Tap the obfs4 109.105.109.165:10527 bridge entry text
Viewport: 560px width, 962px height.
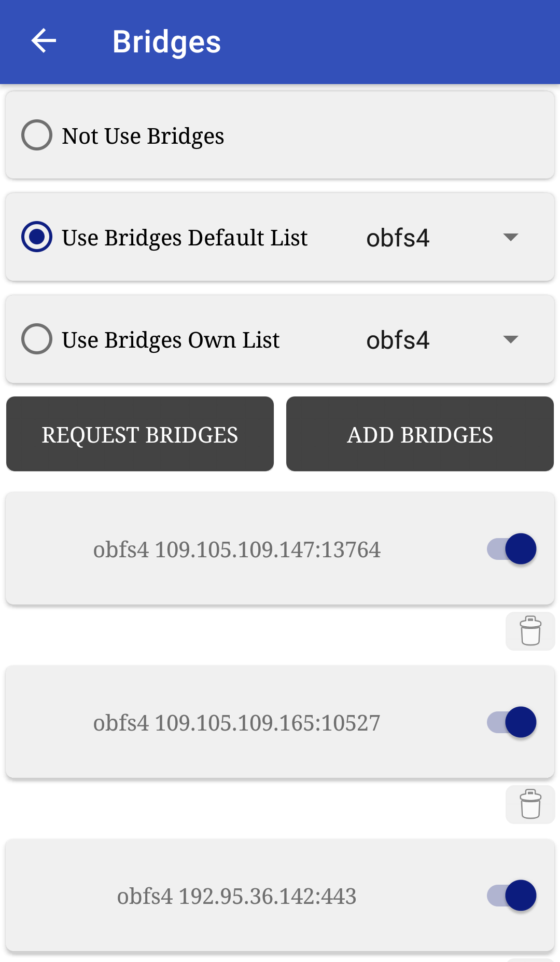coord(237,723)
